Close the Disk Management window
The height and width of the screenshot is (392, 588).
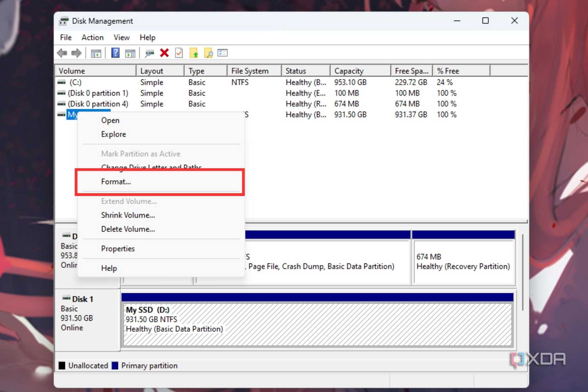point(514,21)
